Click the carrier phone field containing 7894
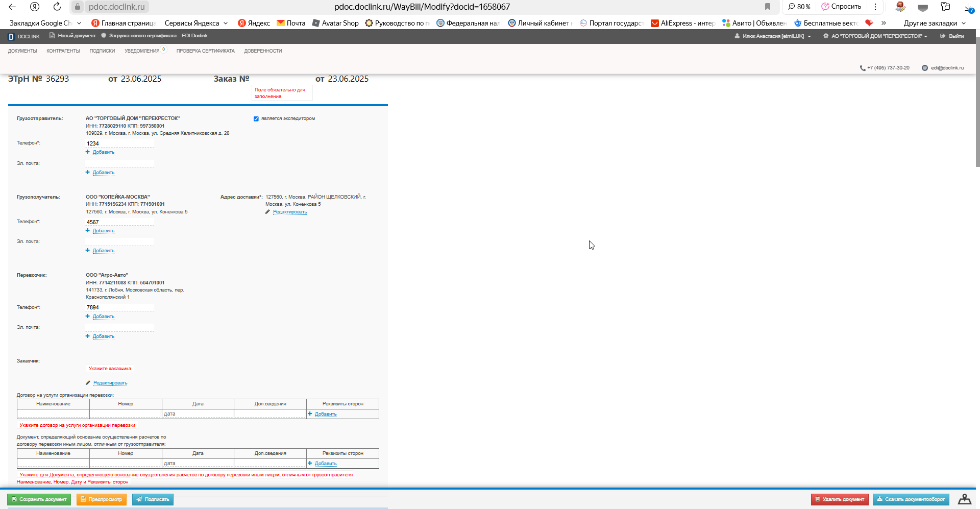 [120, 307]
